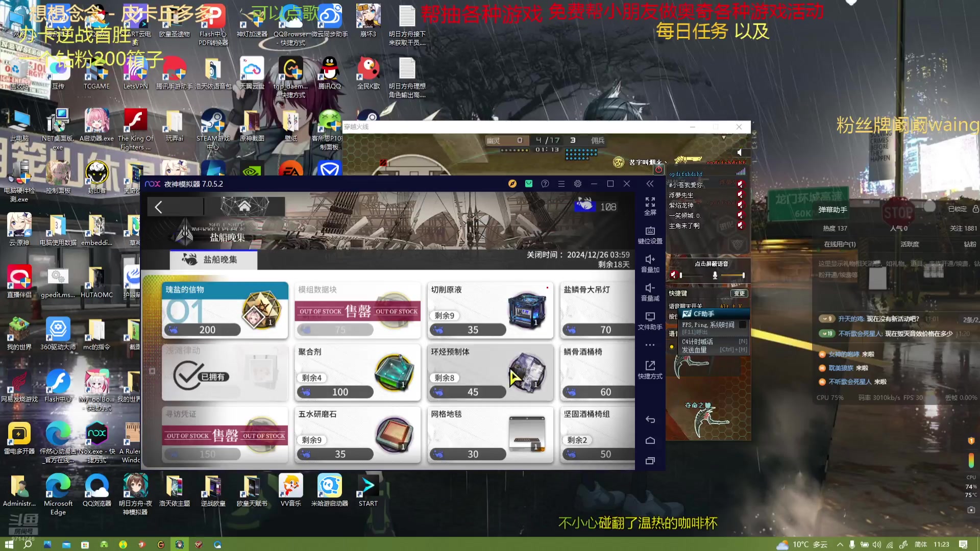The height and width of the screenshot is (551, 980).
Task: Return to game home via house icon
Action: (x=244, y=206)
